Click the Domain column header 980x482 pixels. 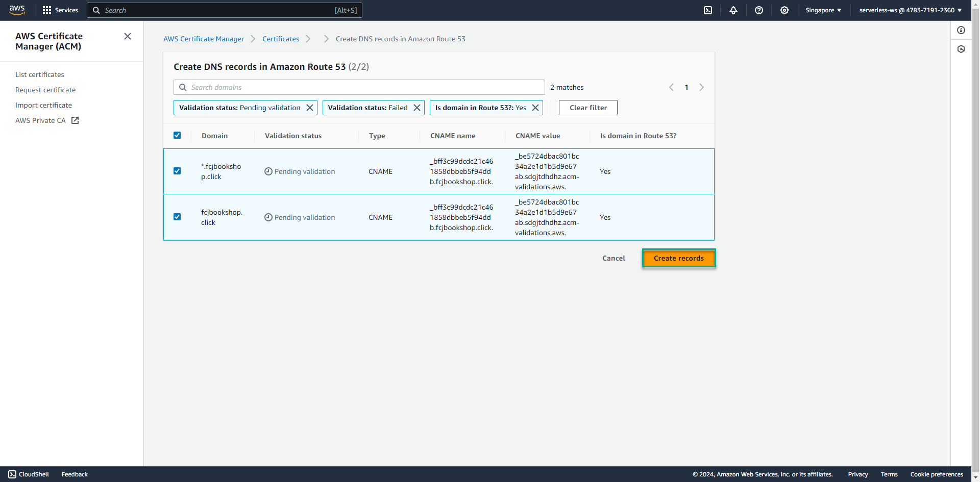click(214, 136)
